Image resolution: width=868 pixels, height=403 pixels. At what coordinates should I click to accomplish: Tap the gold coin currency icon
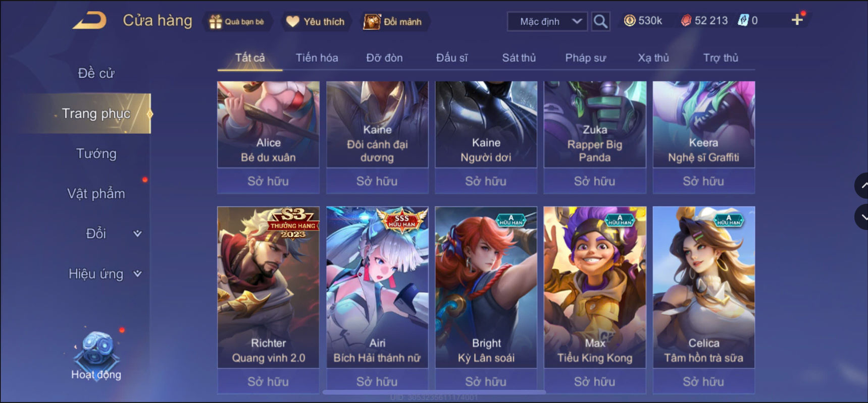[x=629, y=21]
